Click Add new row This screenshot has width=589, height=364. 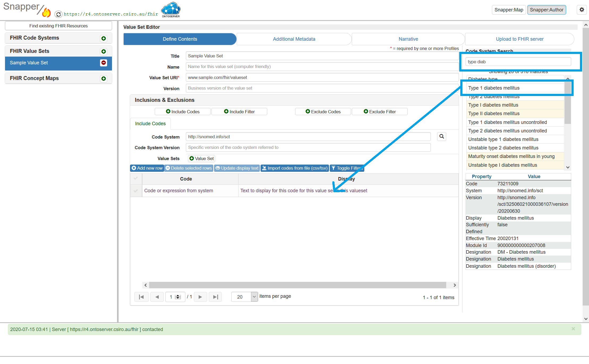point(147,168)
